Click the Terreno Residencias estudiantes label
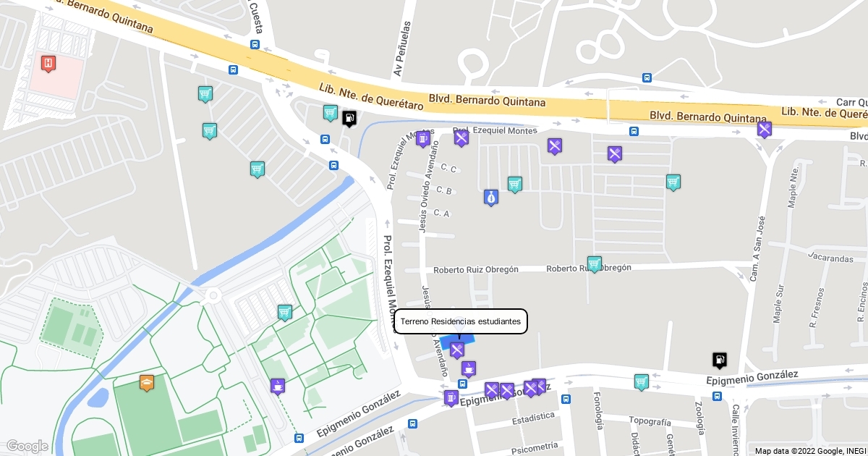 click(461, 321)
